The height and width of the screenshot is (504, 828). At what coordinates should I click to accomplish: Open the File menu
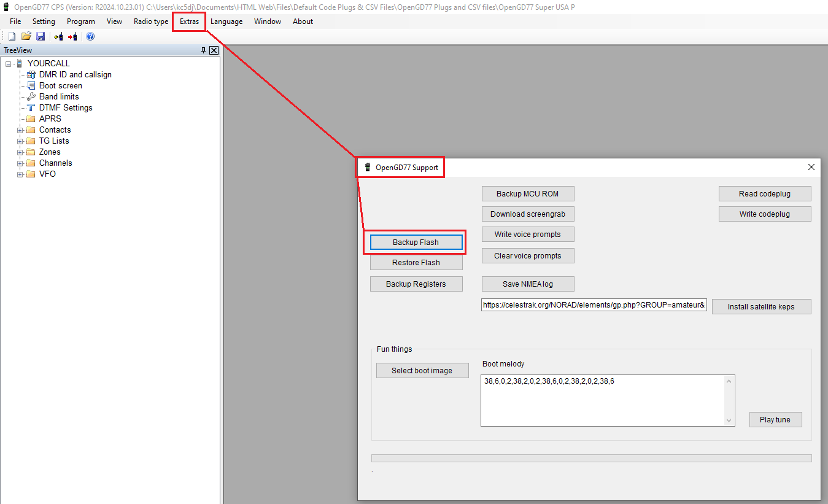(x=15, y=21)
